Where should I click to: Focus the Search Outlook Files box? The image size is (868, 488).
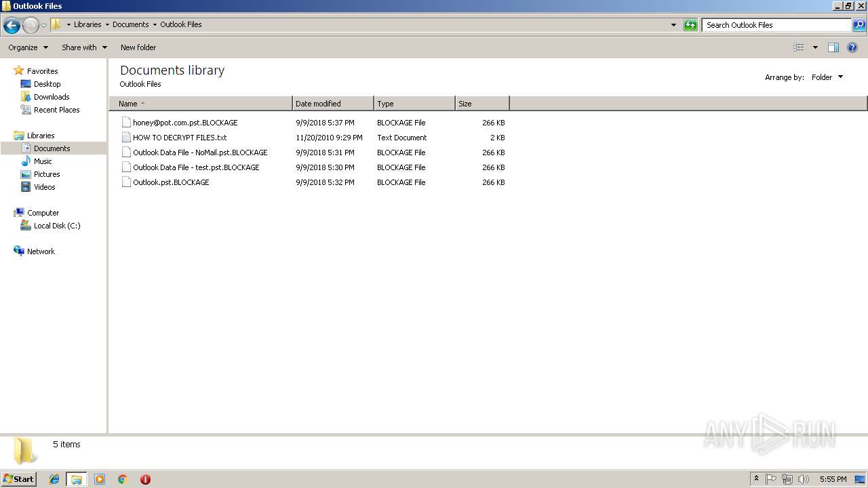(776, 25)
